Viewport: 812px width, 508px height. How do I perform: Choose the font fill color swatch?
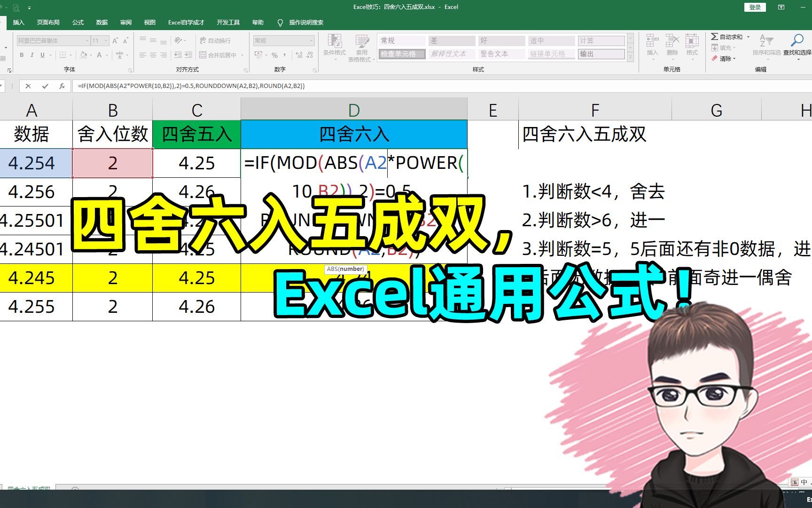[x=99, y=55]
